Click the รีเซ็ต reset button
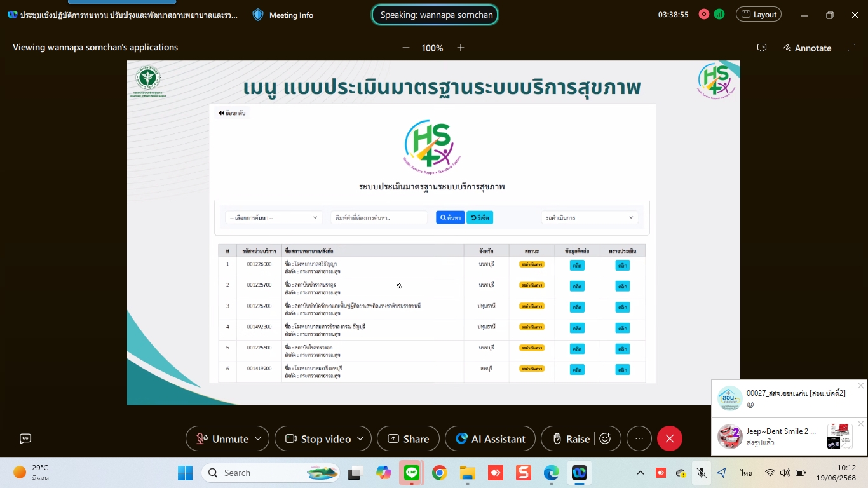This screenshot has height=488, width=868. [480, 217]
